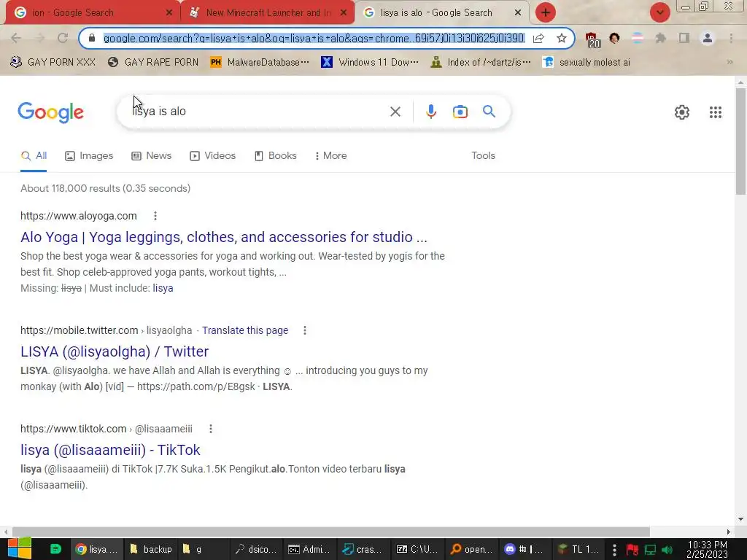Open a new tab with plus button

click(546, 12)
